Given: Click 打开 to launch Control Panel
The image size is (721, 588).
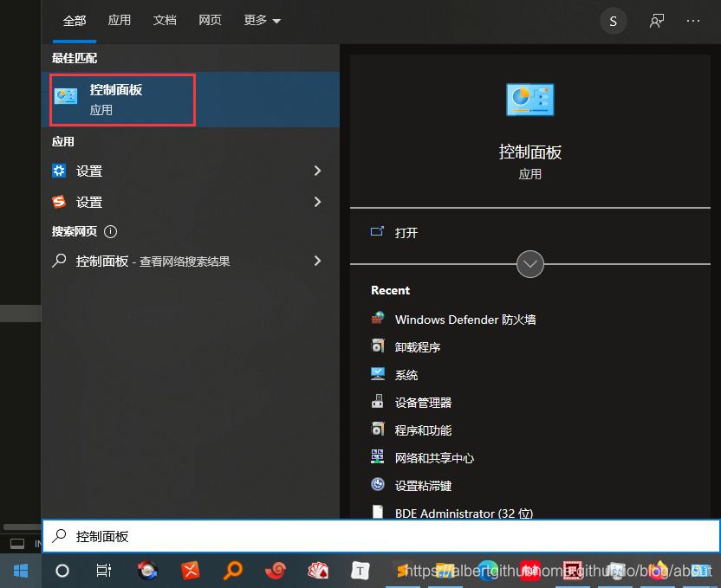Looking at the screenshot, I should [406, 233].
